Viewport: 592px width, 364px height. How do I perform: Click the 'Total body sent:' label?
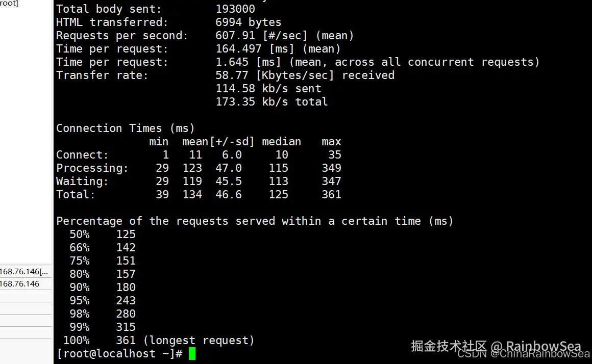109,9
